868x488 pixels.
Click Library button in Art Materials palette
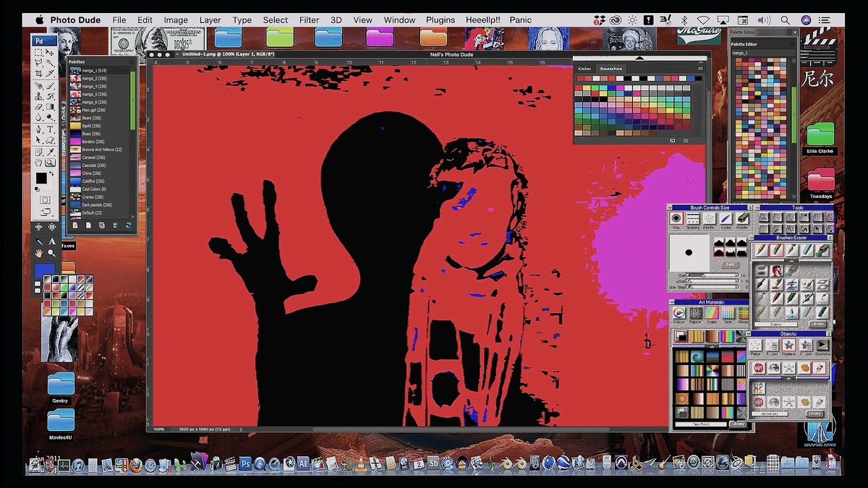point(738,424)
